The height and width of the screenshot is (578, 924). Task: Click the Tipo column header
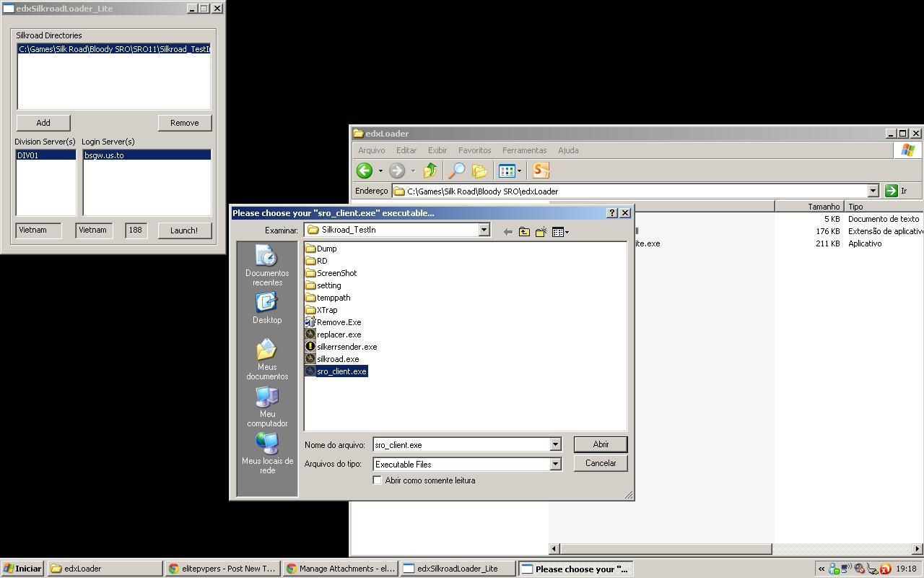[x=884, y=207]
